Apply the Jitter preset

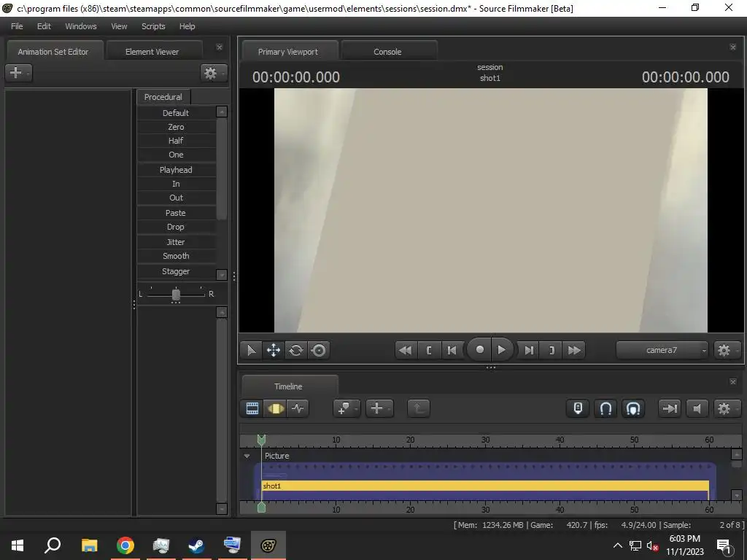176,242
